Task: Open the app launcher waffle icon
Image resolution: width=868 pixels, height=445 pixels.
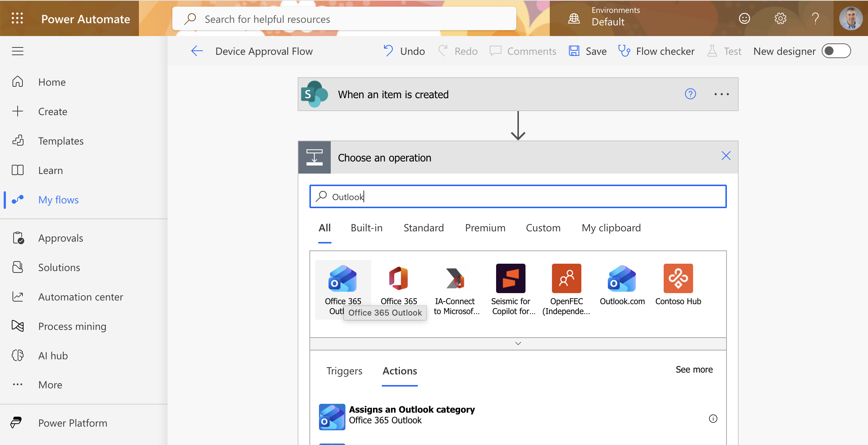Action: [17, 18]
